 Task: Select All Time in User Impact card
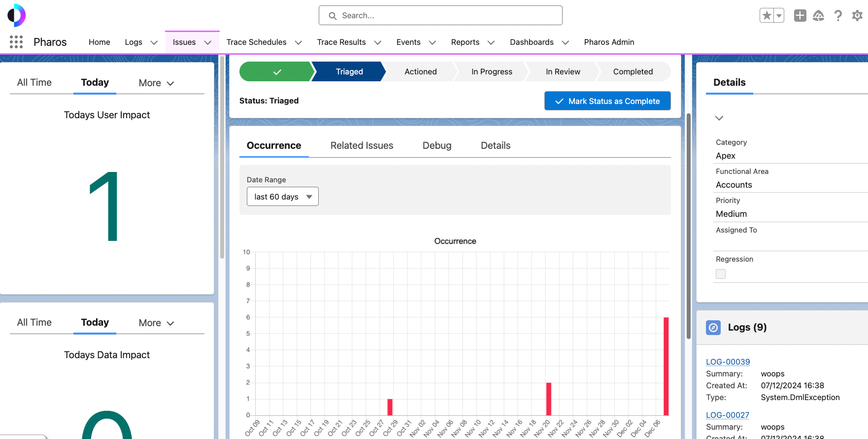34,83
